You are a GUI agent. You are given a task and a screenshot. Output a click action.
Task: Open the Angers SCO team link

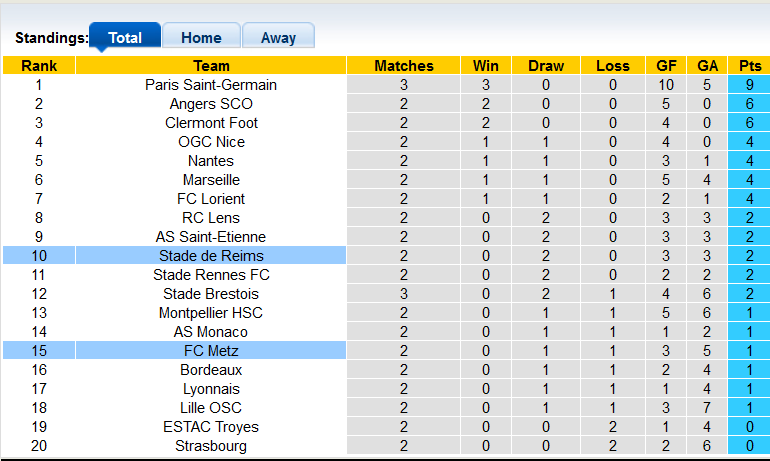coord(211,104)
